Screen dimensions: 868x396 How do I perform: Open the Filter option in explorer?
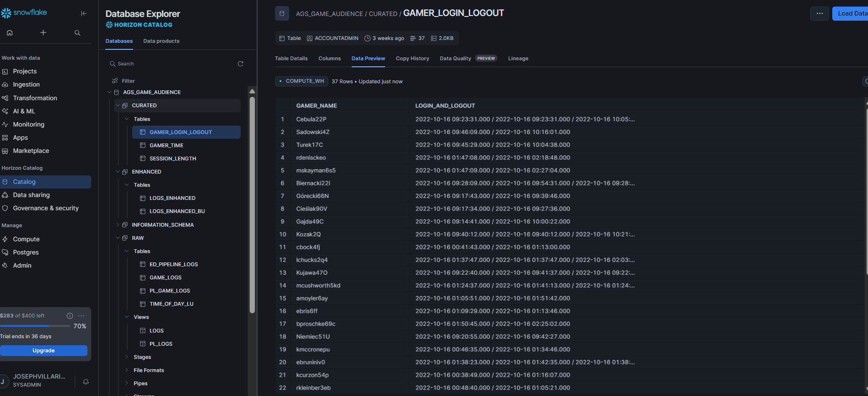click(x=124, y=81)
